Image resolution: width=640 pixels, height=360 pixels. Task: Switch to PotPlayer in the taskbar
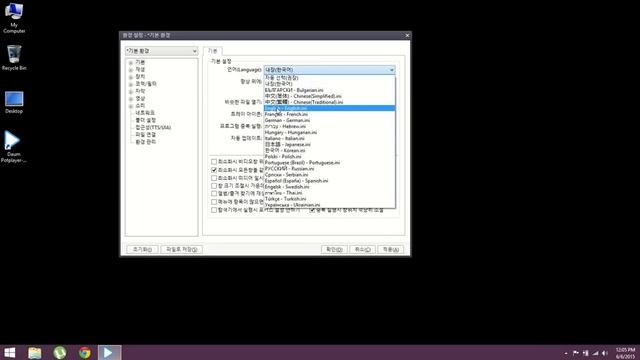109,353
